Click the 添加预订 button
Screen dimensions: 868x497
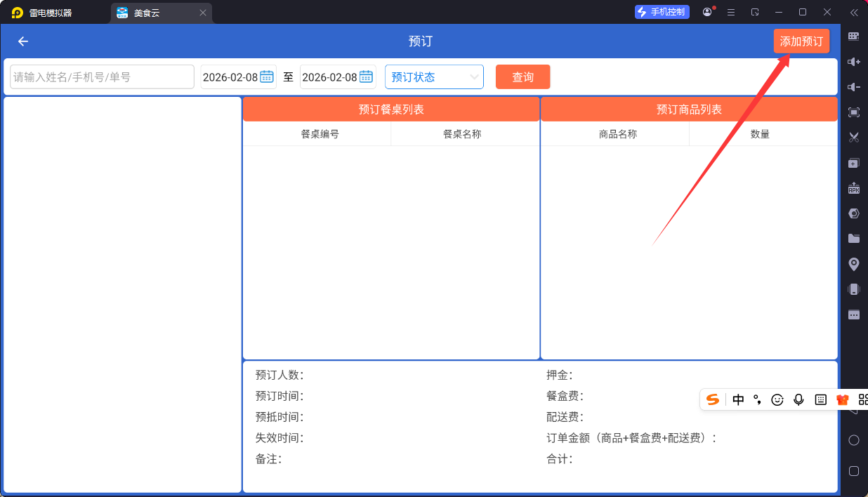click(x=801, y=41)
